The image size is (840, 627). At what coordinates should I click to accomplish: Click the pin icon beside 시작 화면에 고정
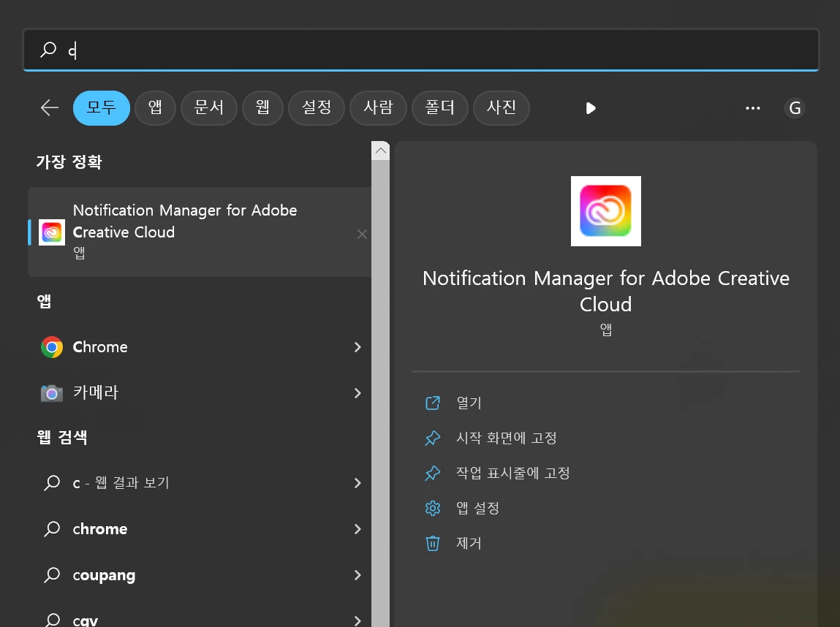432,438
